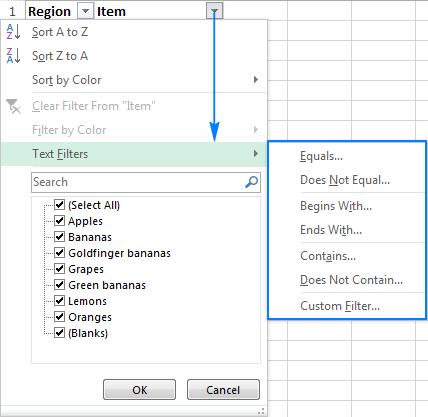
Task: Uncheck the (Select All) checkbox
Action: (59, 204)
